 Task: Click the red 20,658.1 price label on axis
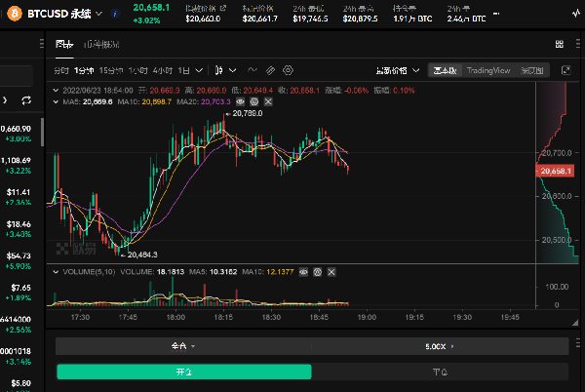click(x=554, y=171)
